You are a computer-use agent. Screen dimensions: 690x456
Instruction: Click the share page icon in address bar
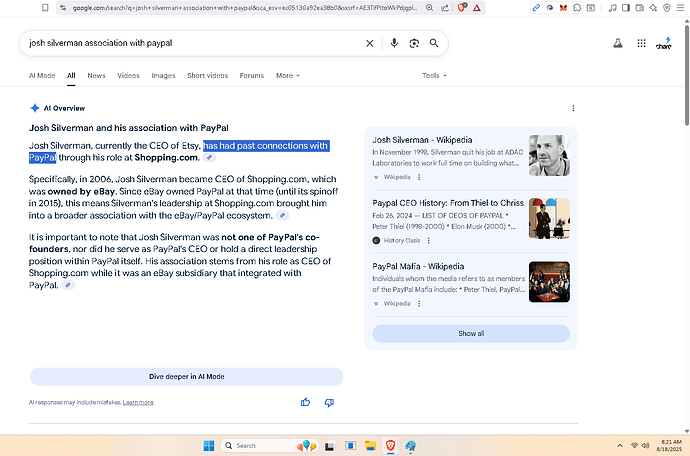click(x=445, y=7)
